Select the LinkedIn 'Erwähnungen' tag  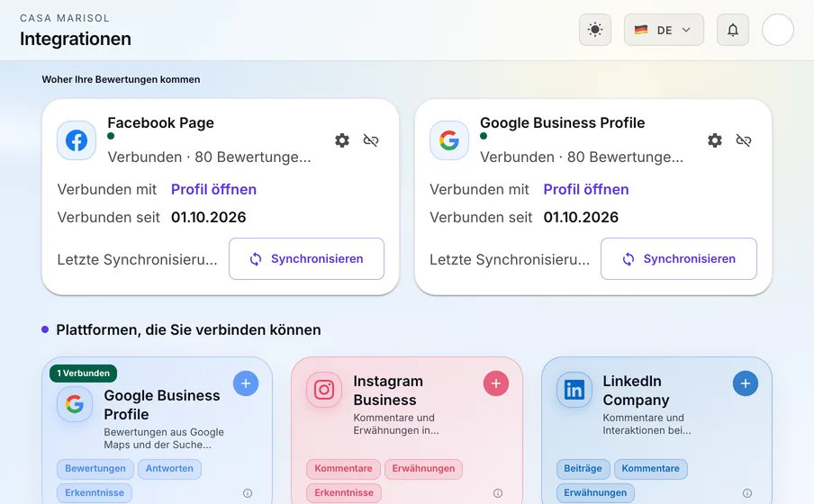coord(595,492)
